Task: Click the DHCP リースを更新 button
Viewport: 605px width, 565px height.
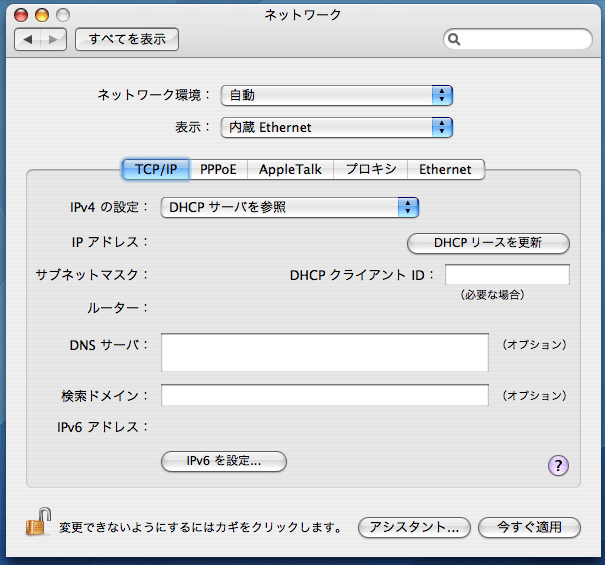Action: pyautogui.click(x=488, y=243)
